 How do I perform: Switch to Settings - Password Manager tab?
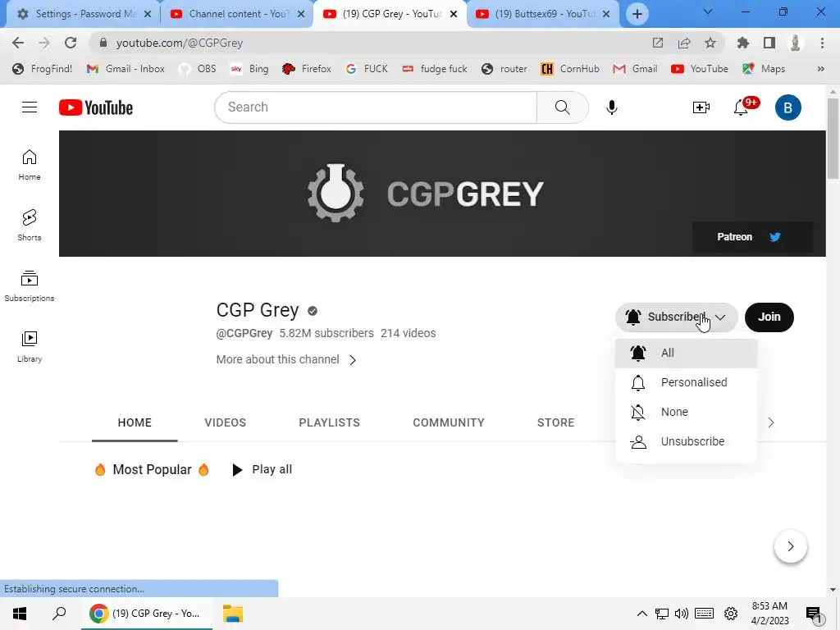coord(83,14)
